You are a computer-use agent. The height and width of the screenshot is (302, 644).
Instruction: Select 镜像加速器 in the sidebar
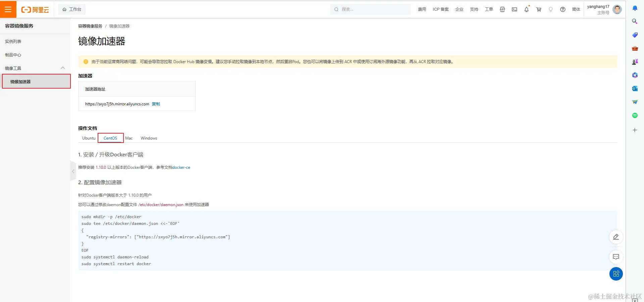[36, 82]
